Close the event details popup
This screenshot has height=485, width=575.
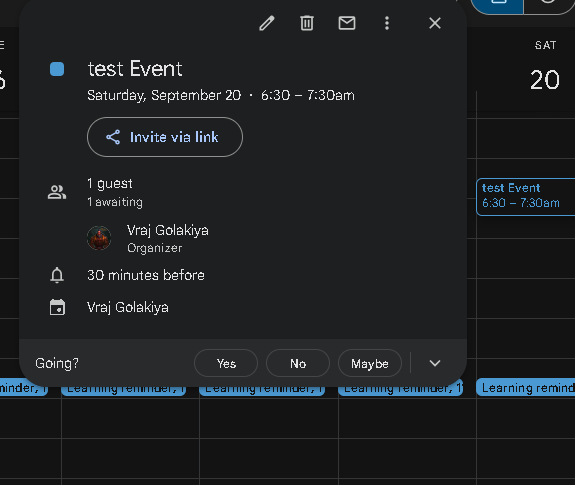click(435, 23)
